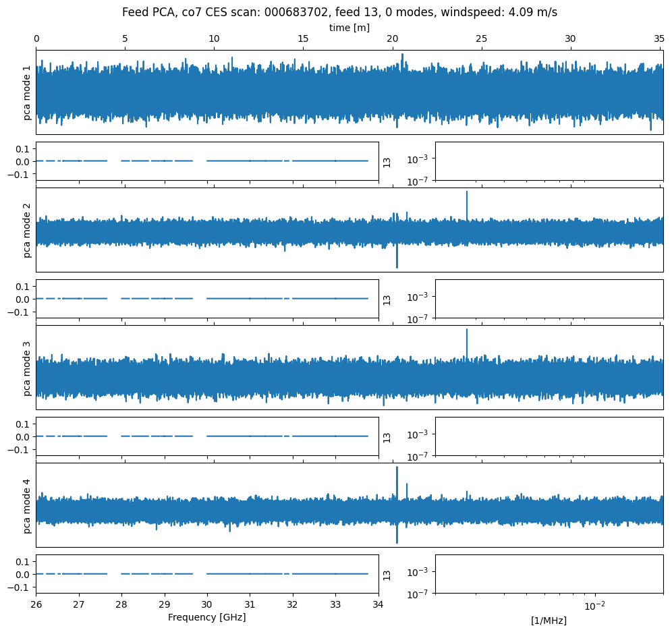Click the 'time [m]' top axis label
Viewport: 672px width, 632px height.
(x=349, y=27)
